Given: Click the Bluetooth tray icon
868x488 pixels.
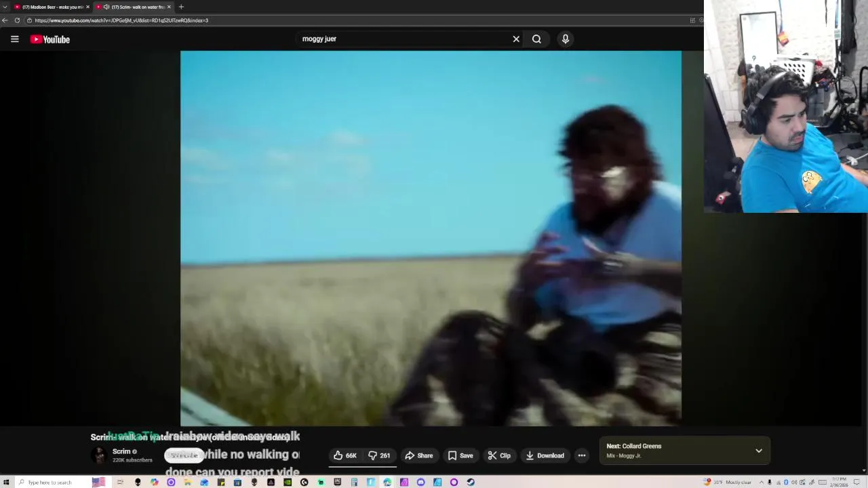Looking at the screenshot, I should pyautogui.click(x=786, y=482).
